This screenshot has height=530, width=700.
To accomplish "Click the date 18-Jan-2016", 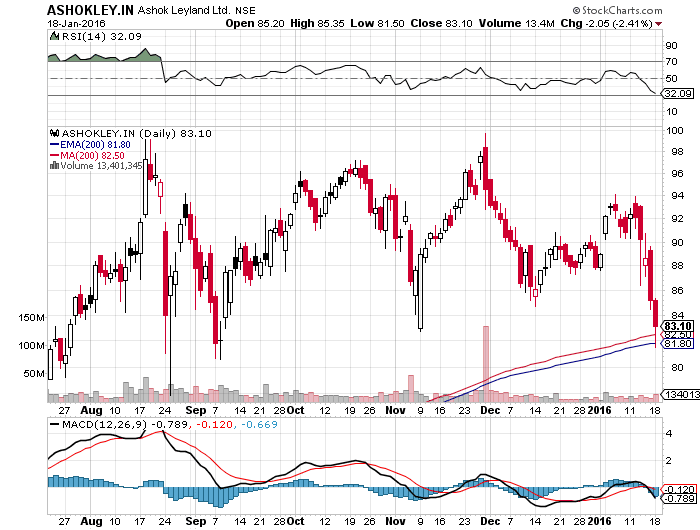I will point(76,23).
